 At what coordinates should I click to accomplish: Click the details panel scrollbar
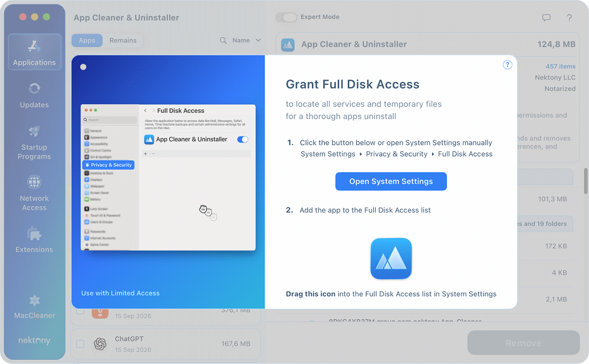[x=585, y=181]
